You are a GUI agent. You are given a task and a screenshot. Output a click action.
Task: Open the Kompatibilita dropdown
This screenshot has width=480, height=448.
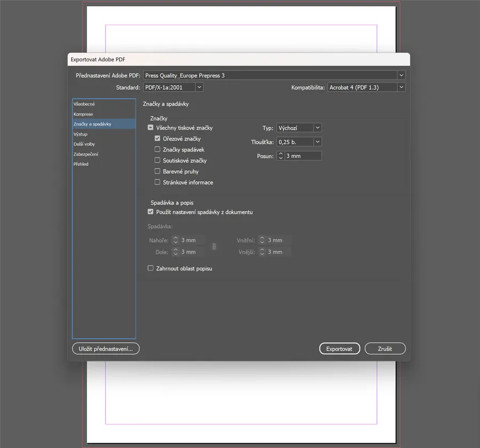coord(366,87)
